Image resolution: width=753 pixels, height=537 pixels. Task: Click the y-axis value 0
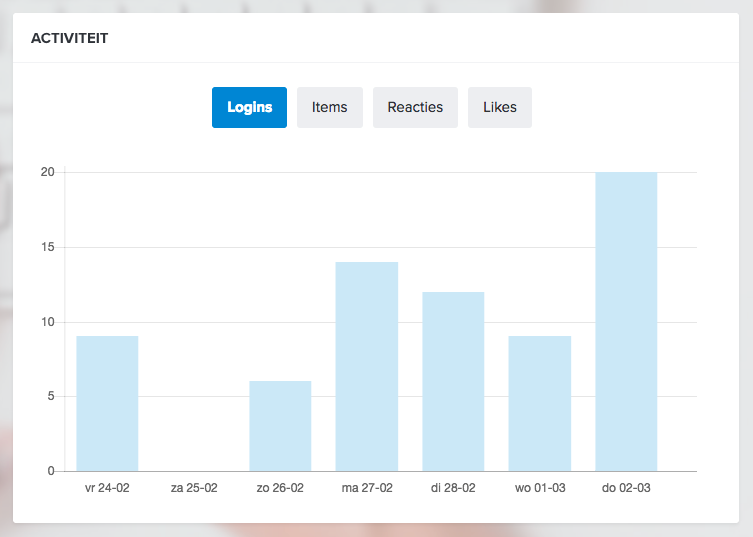click(51, 471)
